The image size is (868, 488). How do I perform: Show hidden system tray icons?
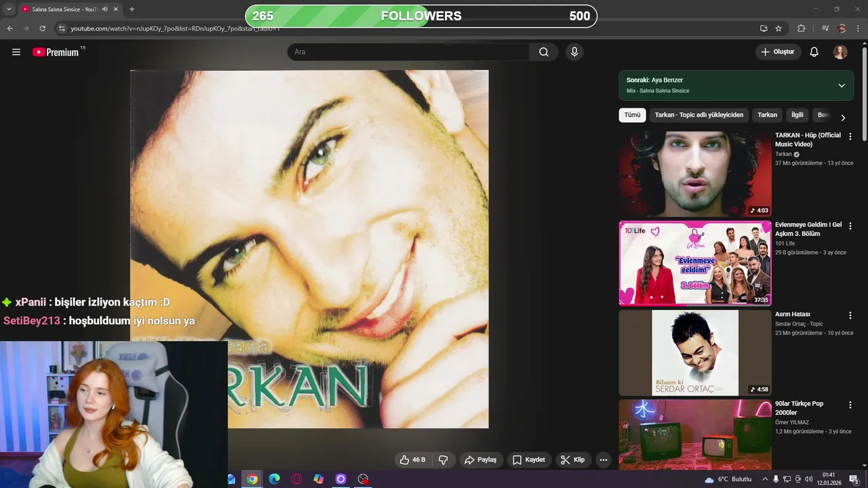pos(766,479)
